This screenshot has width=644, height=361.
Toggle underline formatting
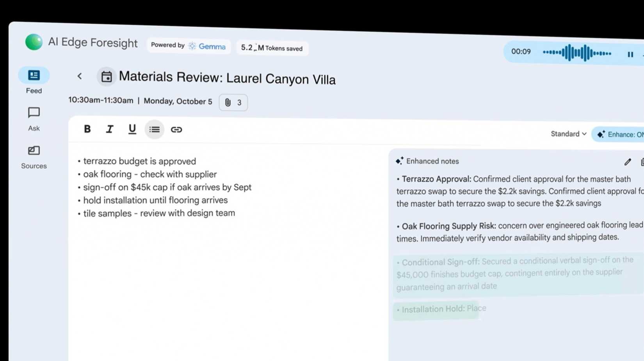tap(132, 129)
